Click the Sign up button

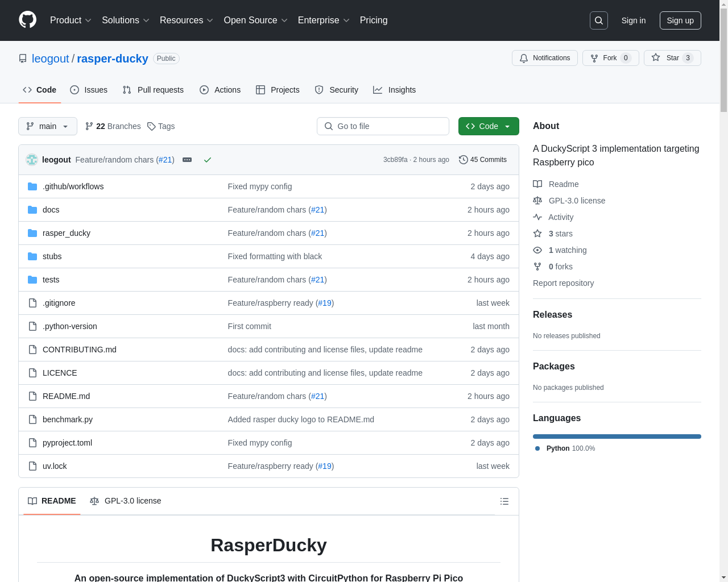[x=680, y=20]
